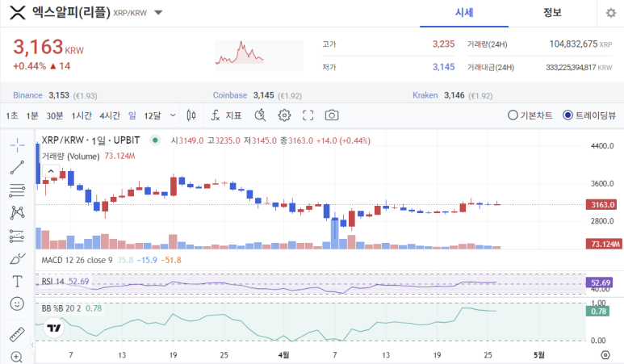Select the 1초 interval
Viewport: 624px width, 364px height.
12,115
